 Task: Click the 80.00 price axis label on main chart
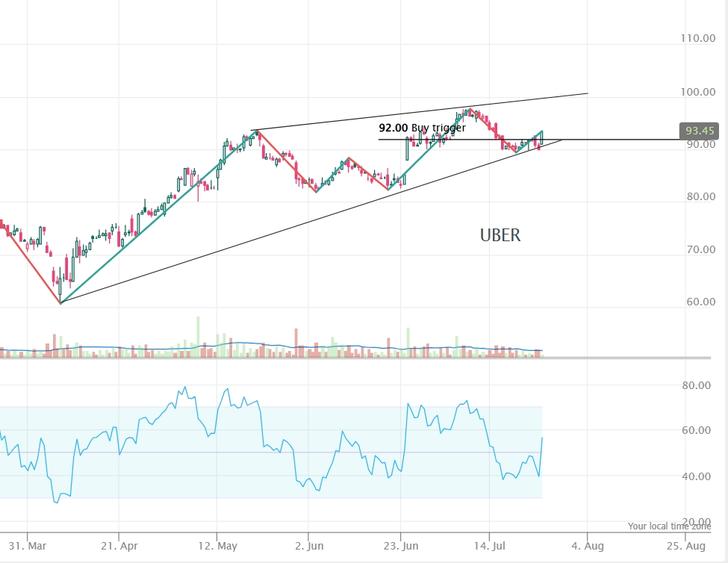click(701, 196)
